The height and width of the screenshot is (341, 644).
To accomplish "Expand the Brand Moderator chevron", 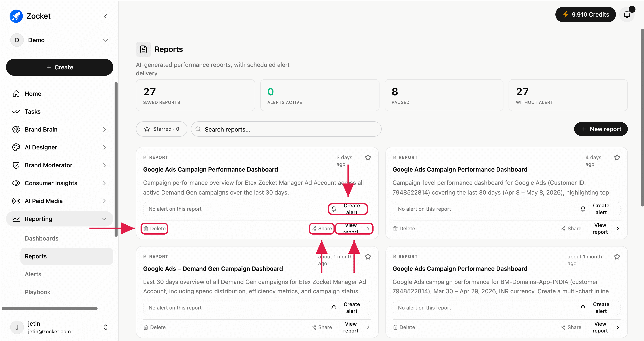I will [105, 165].
